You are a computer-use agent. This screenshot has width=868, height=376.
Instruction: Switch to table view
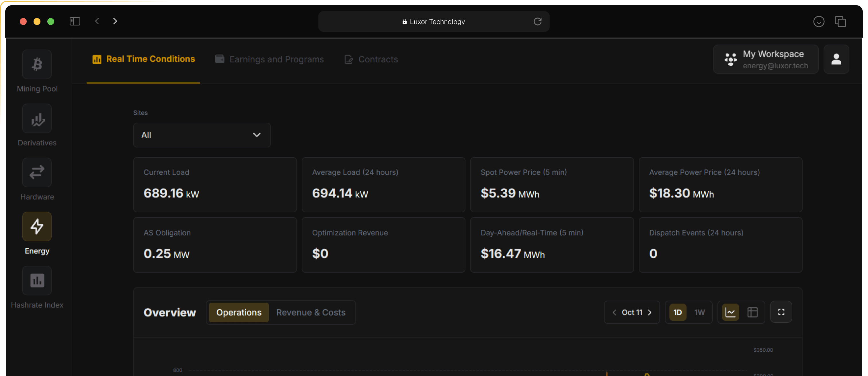pyautogui.click(x=752, y=312)
